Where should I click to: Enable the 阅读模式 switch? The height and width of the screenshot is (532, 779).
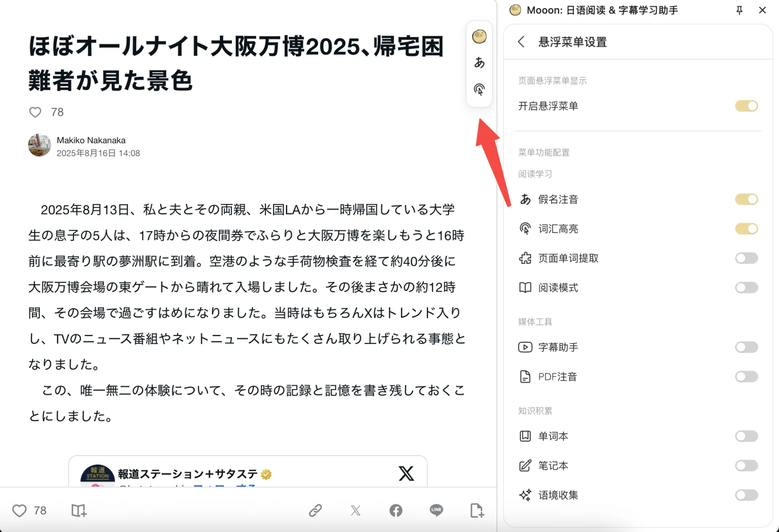click(x=746, y=288)
